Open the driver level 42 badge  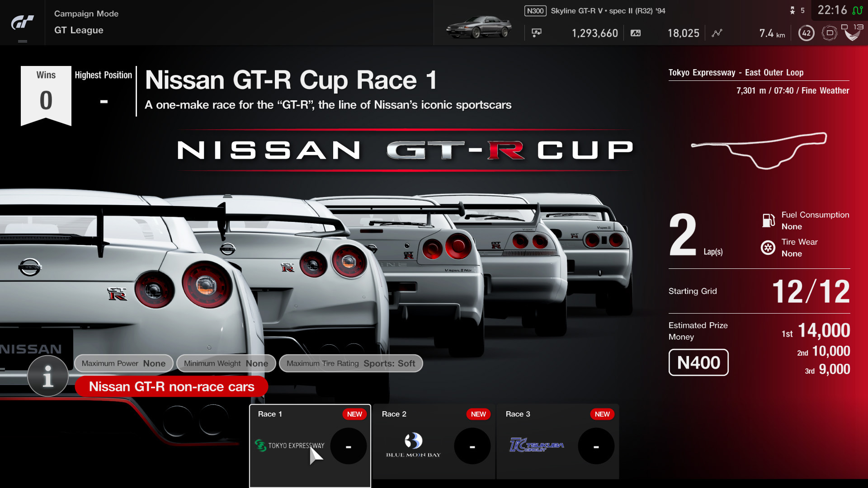807,33
